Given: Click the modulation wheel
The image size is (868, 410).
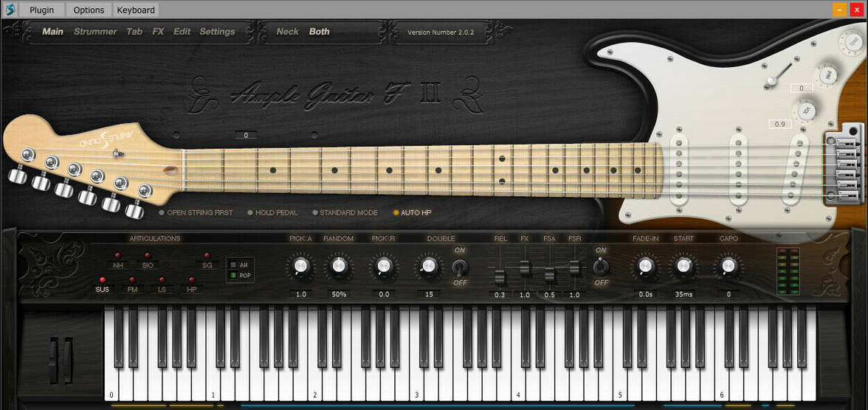Looking at the screenshot, I should [x=68, y=362].
